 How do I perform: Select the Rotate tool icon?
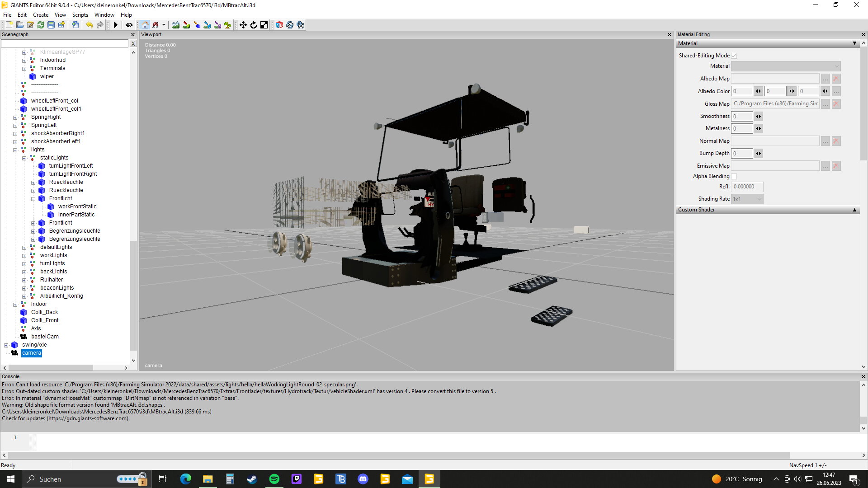click(254, 25)
